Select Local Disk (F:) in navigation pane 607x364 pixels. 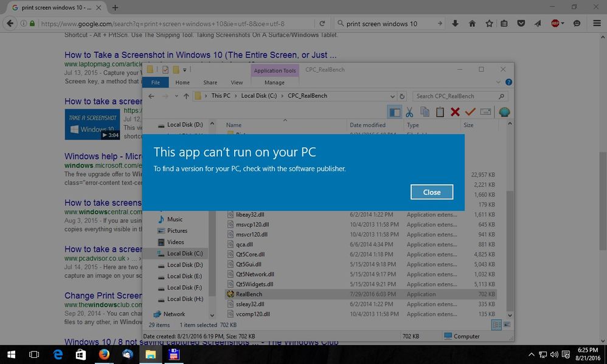[x=185, y=288]
